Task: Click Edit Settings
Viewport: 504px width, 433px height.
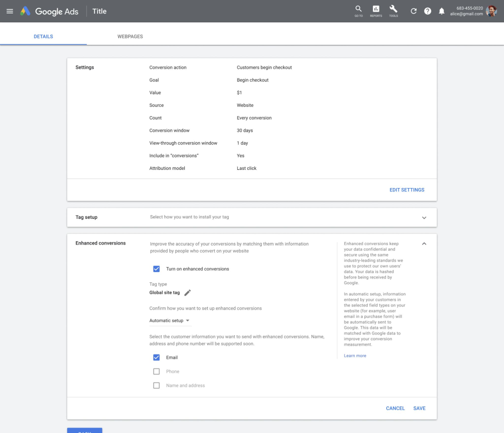Action: pyautogui.click(x=407, y=190)
